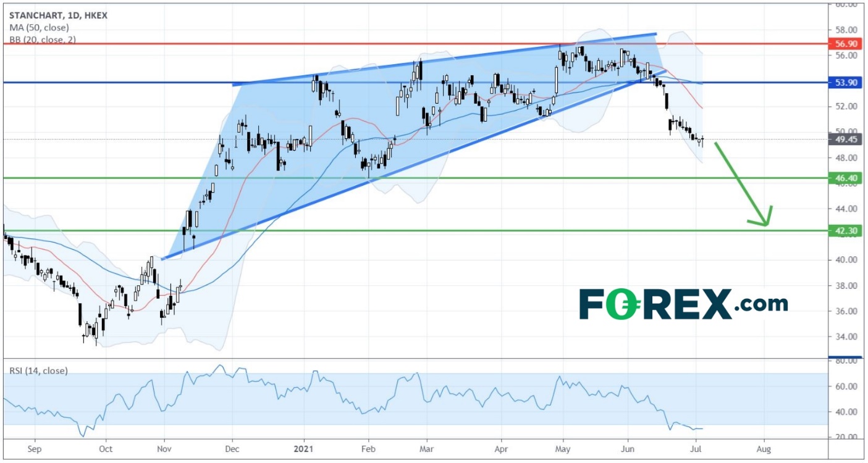Click the Oct label on time axis
Screen dimensions: 868x463
point(106,448)
